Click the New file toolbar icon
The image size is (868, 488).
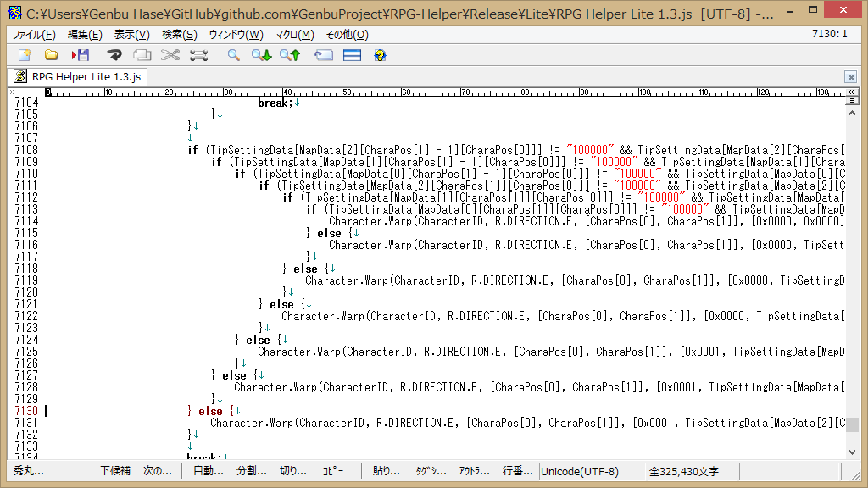pyautogui.click(x=24, y=55)
